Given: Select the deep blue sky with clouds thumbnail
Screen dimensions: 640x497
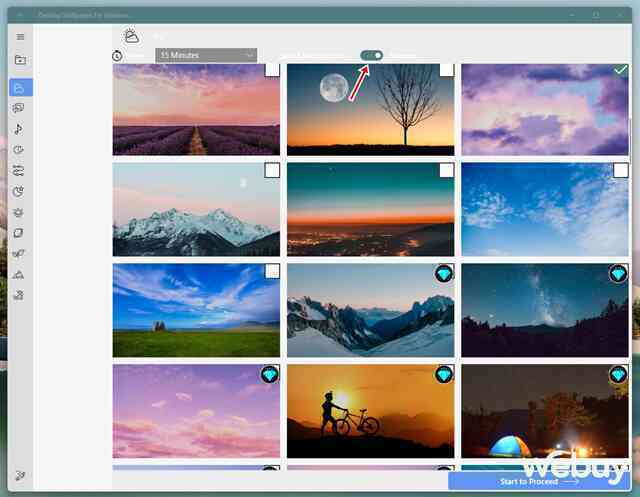Looking at the screenshot, I should coord(545,209).
